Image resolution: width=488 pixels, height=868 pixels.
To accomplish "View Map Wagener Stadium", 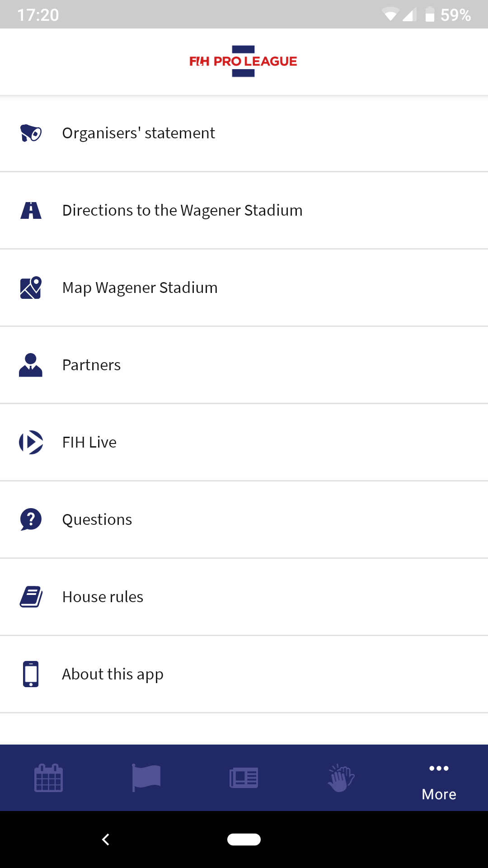I will coord(140,288).
